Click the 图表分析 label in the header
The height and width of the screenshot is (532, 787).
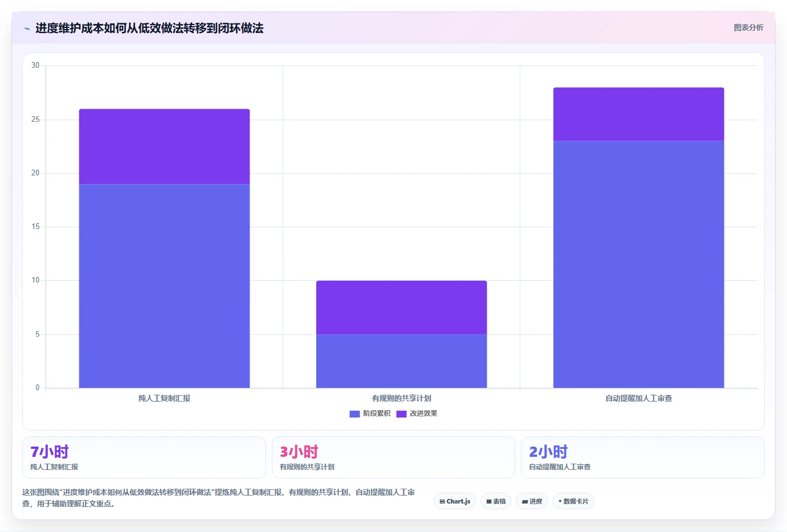[x=748, y=27]
